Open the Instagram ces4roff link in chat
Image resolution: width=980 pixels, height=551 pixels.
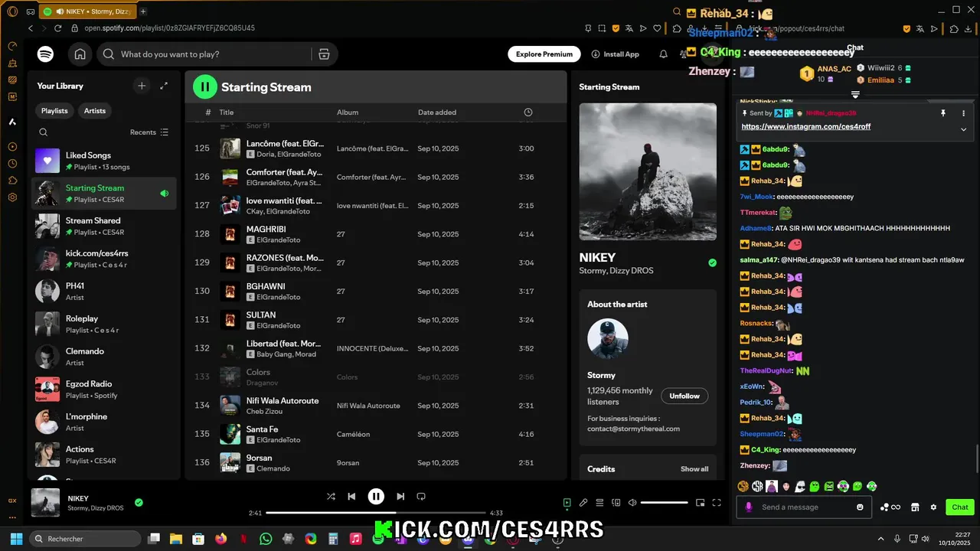tap(806, 127)
